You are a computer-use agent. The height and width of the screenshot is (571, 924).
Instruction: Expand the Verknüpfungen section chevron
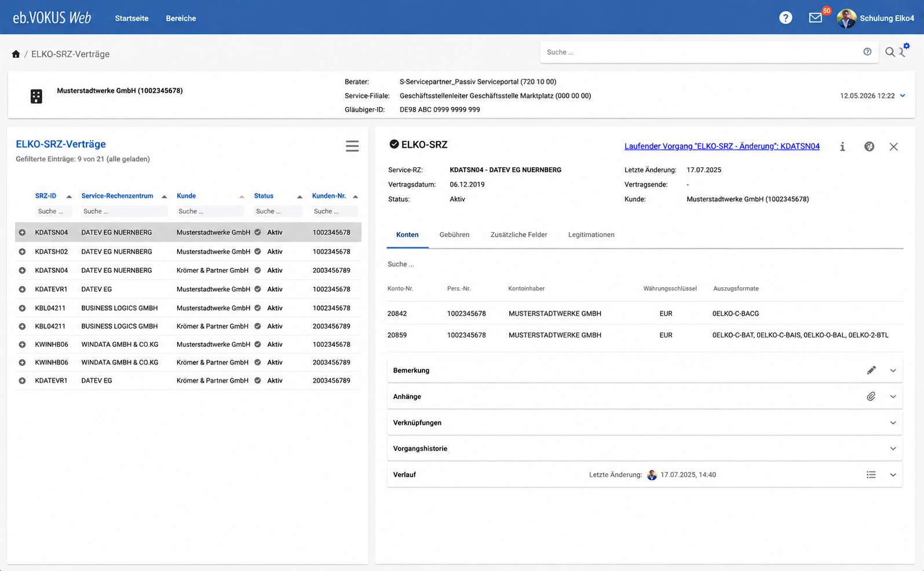pos(893,423)
